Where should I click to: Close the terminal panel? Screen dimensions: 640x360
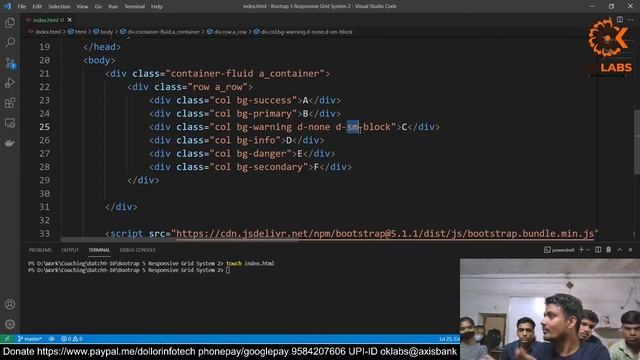(631, 250)
